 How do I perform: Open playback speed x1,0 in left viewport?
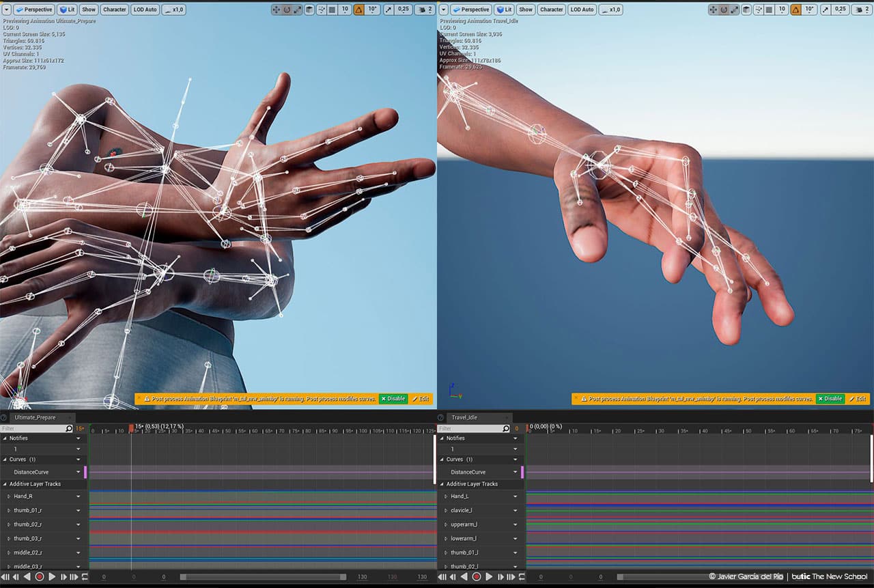tap(174, 10)
